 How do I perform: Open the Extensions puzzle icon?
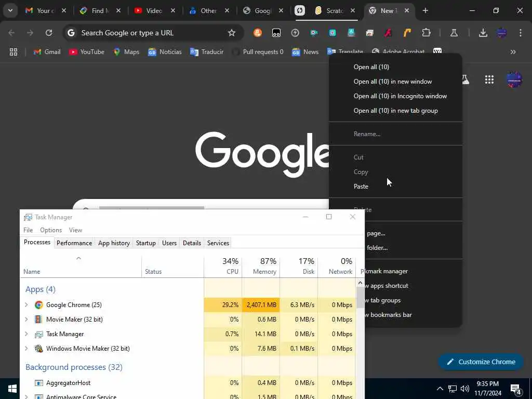click(426, 33)
